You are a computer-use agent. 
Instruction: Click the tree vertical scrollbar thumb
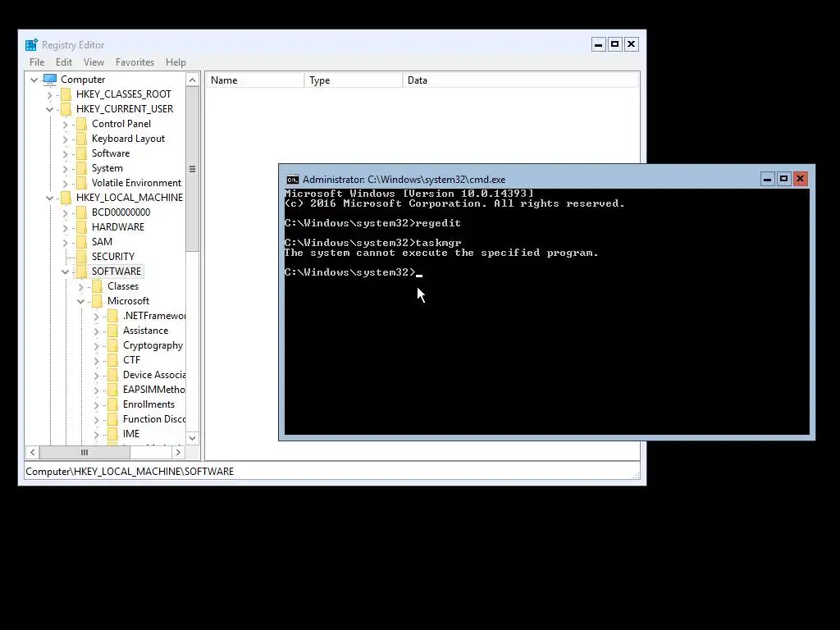(192, 169)
